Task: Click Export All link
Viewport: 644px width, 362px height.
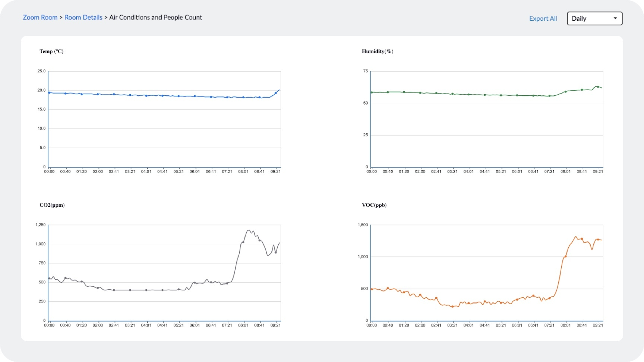Action: coord(543,19)
